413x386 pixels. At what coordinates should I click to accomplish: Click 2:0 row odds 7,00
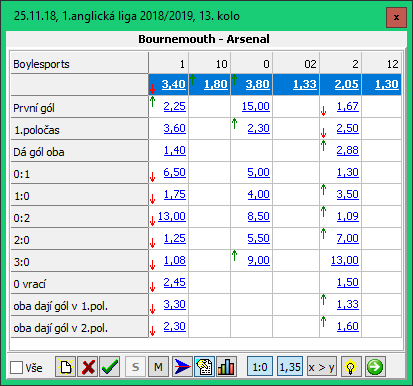click(348, 238)
